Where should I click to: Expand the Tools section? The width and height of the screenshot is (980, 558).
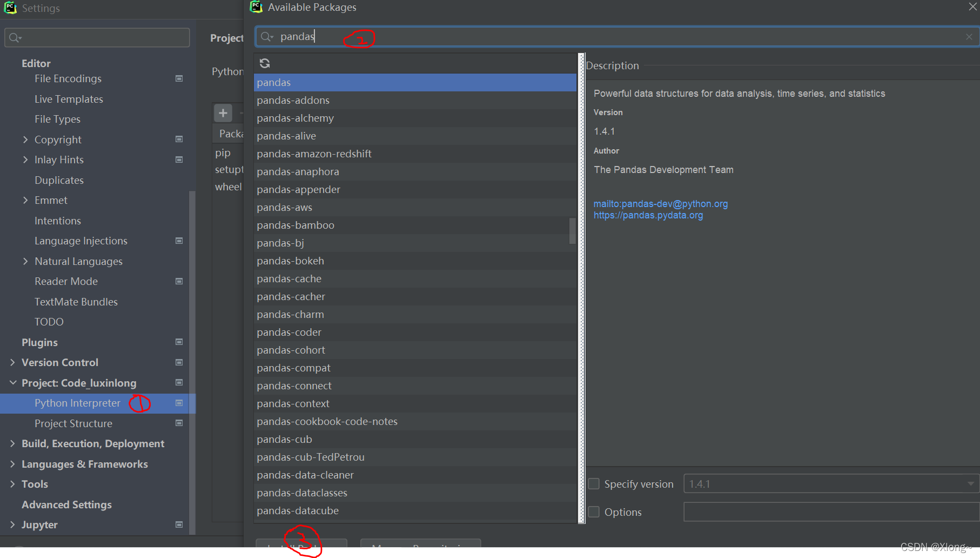tap(12, 484)
